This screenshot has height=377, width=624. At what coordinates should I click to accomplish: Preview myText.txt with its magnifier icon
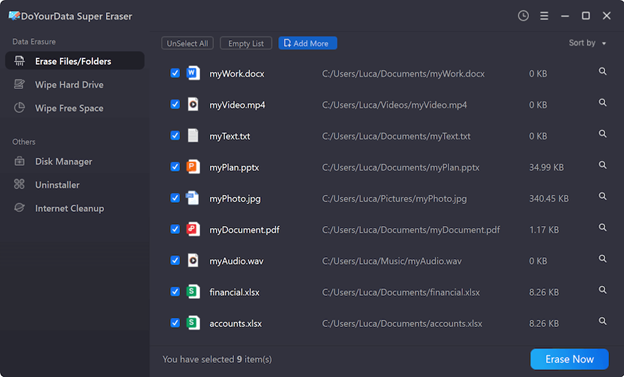point(603,134)
